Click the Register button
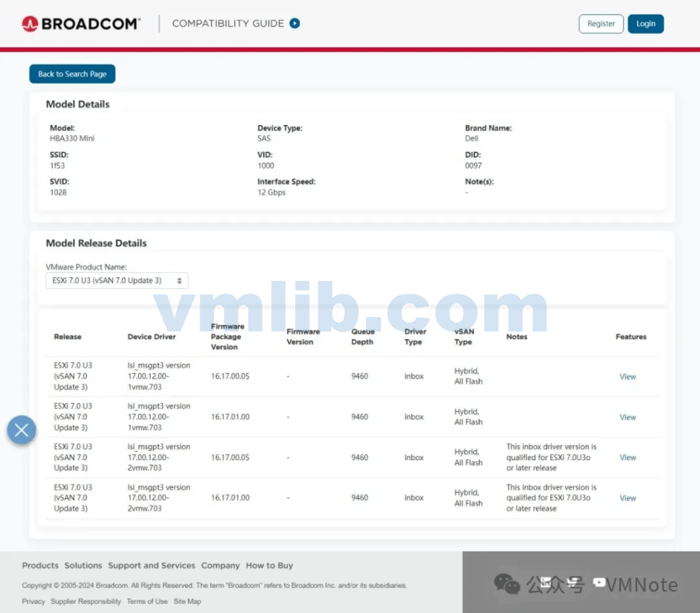 click(x=601, y=24)
